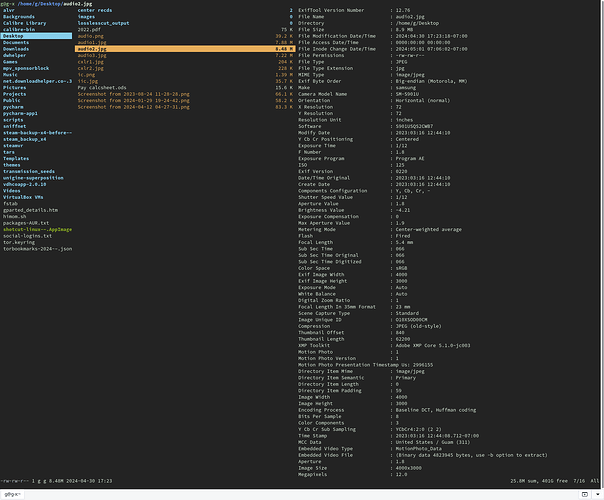Select the center recds folder in middle column

(95, 10)
